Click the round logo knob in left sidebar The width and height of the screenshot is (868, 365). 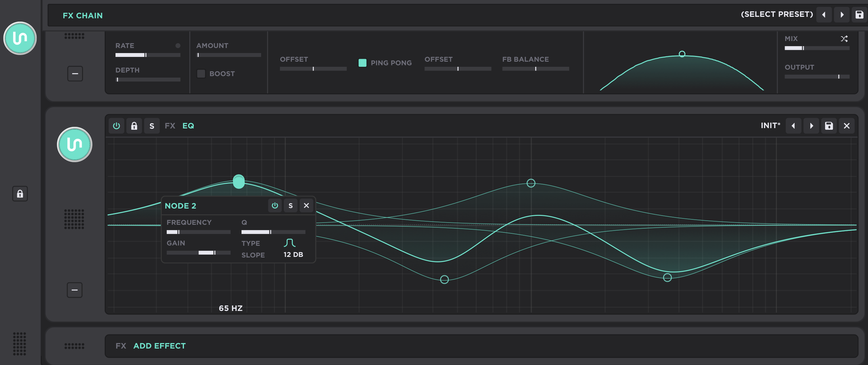pyautogui.click(x=20, y=38)
